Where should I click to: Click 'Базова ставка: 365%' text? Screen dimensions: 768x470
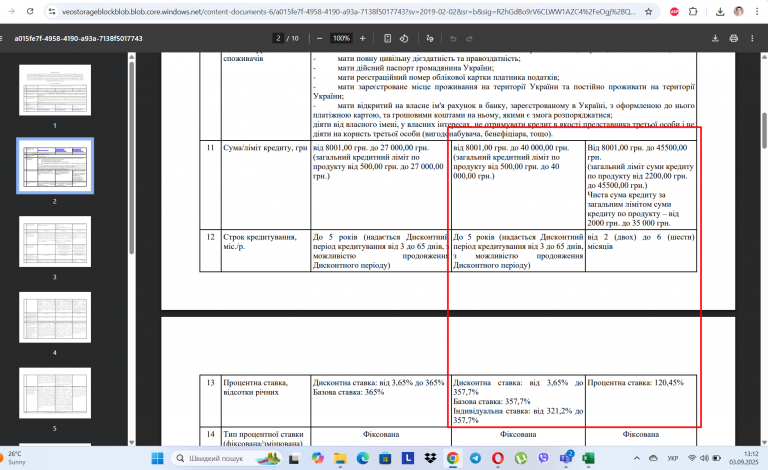(x=348, y=392)
